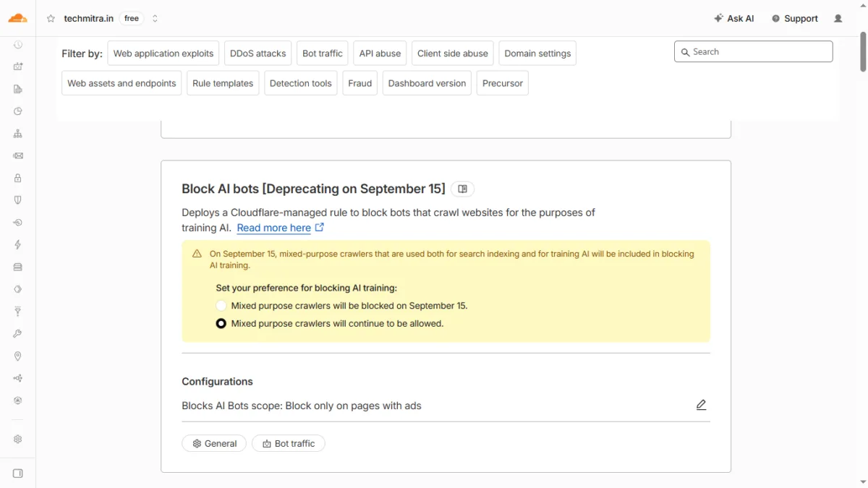Click the warning triangle icon in yellow notice
Viewport: 868px width, 488px height.
pos(197,254)
